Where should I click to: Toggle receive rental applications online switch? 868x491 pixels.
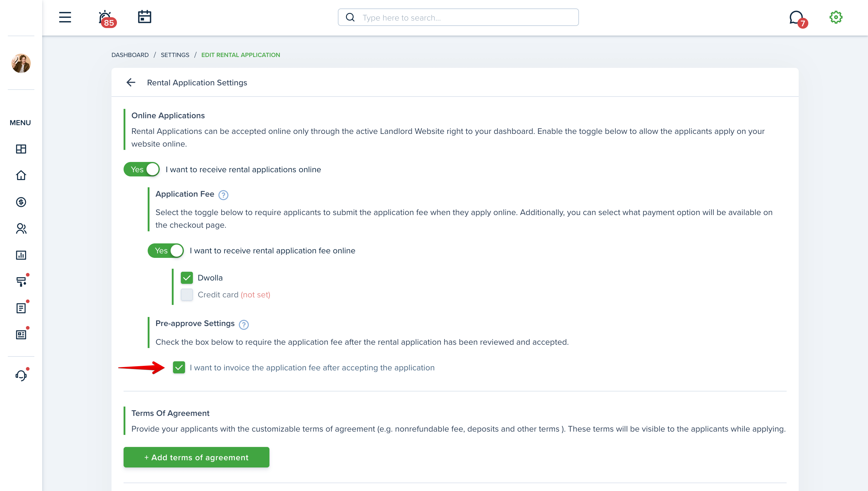pos(142,169)
